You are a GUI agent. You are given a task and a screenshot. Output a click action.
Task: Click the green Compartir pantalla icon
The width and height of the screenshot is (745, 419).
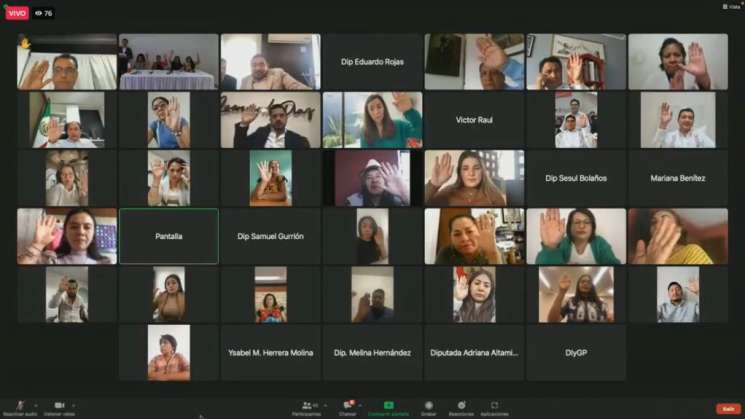[x=388, y=405]
